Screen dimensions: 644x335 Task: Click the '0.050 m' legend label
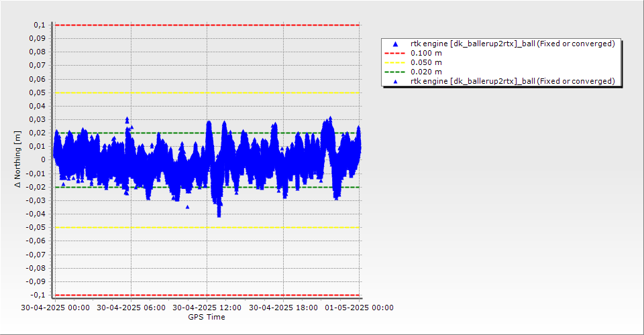coord(427,63)
